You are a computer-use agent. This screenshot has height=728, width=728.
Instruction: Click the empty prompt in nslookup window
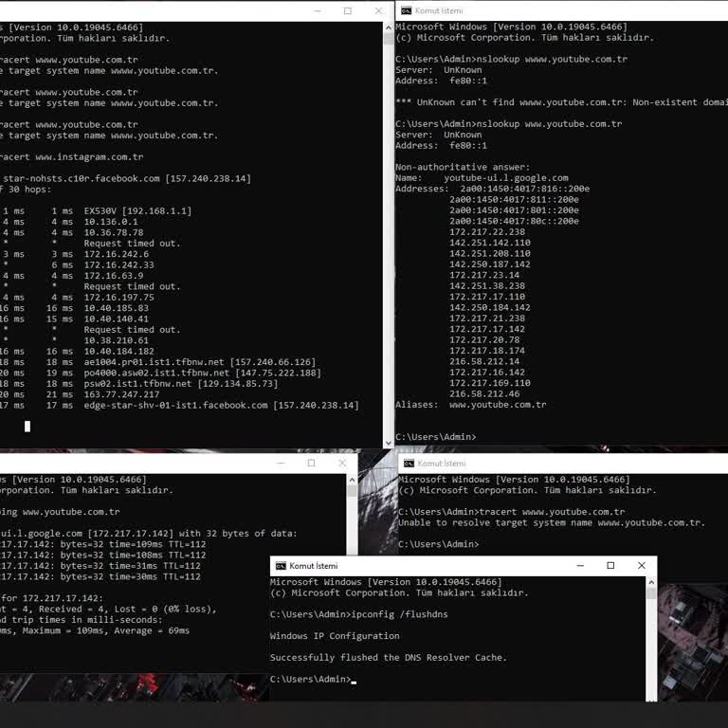click(435, 437)
